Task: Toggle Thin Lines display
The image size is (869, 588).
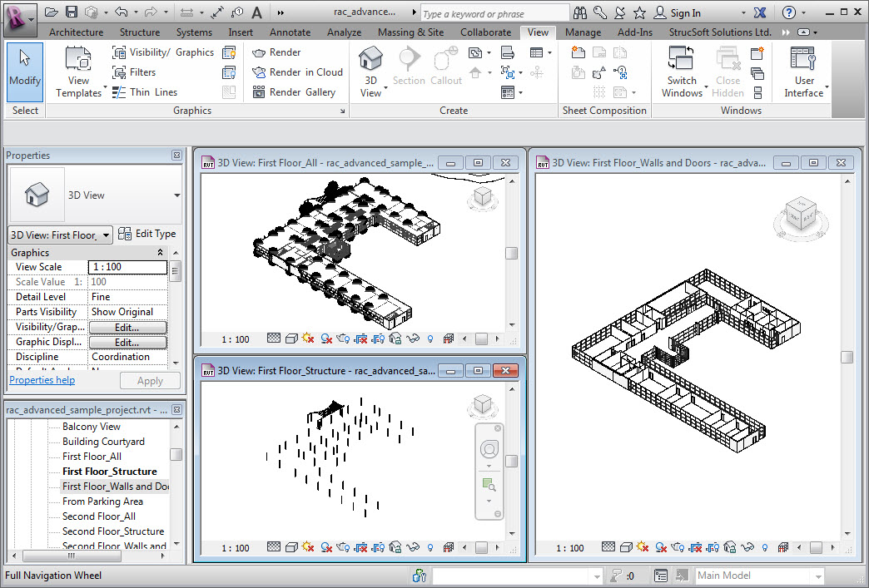Action: click(144, 92)
